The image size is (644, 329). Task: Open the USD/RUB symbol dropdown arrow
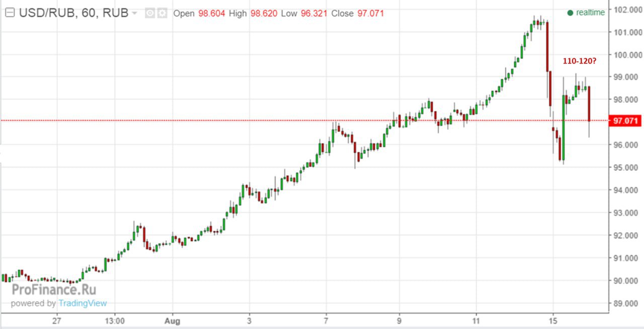(x=134, y=14)
